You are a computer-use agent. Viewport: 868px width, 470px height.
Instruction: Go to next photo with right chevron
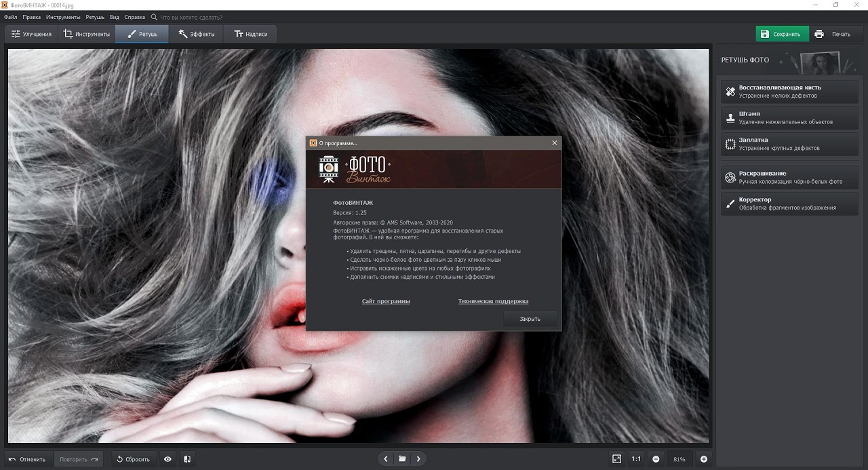pyautogui.click(x=419, y=459)
